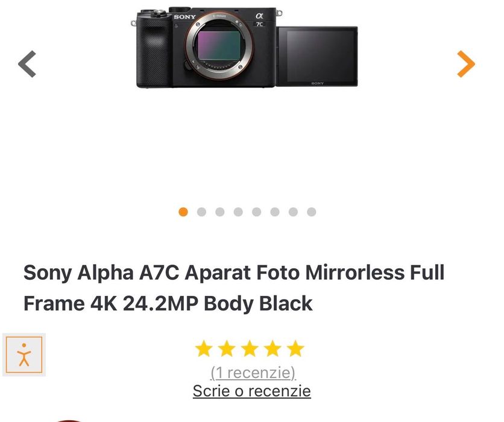Jump to the sixth carousel dot
The image size is (504, 422).
[275, 212]
